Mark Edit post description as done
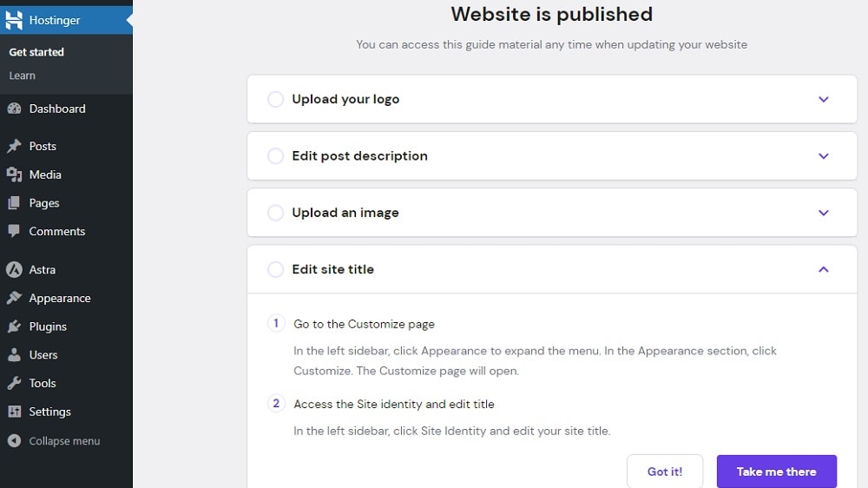Viewport: 868px width, 488px height. tap(276, 155)
